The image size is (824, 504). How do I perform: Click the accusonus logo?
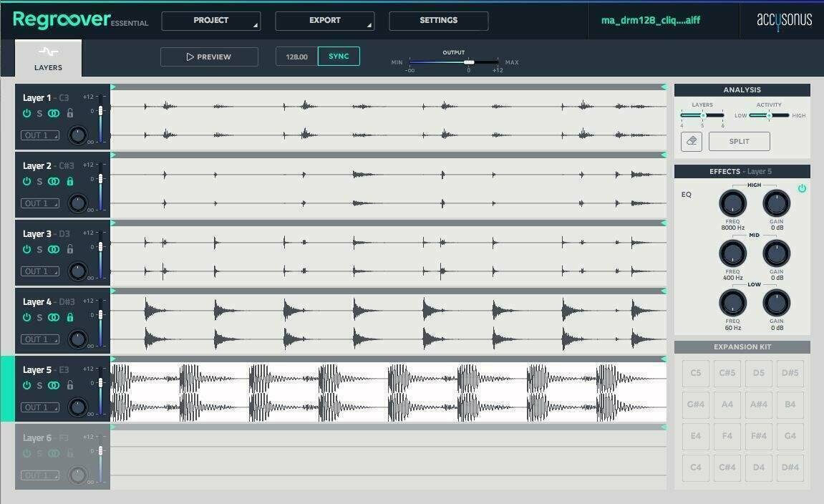tap(785, 21)
